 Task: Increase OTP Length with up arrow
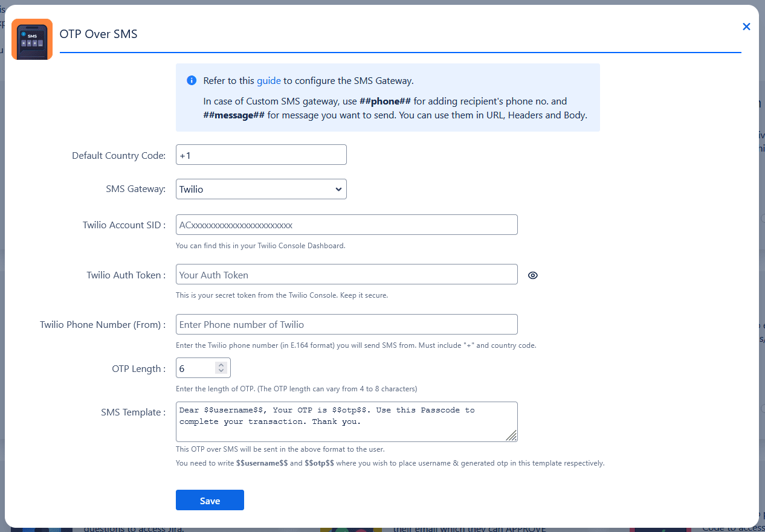(221, 365)
